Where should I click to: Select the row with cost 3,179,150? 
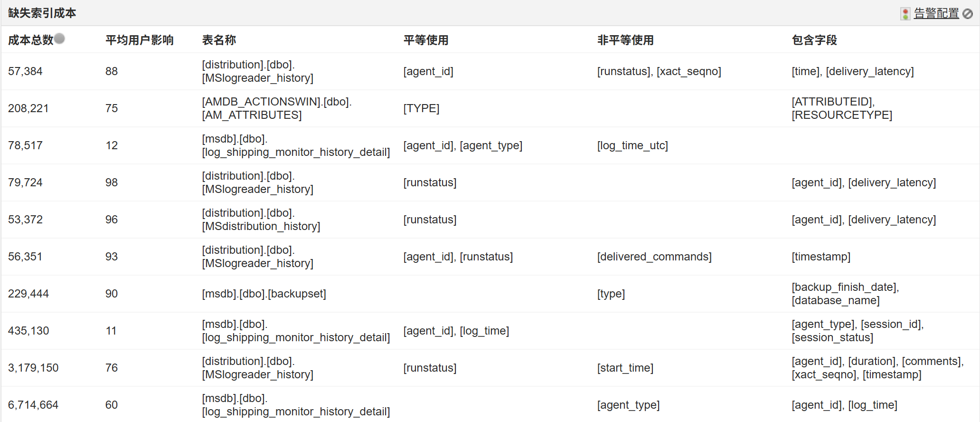click(x=33, y=368)
